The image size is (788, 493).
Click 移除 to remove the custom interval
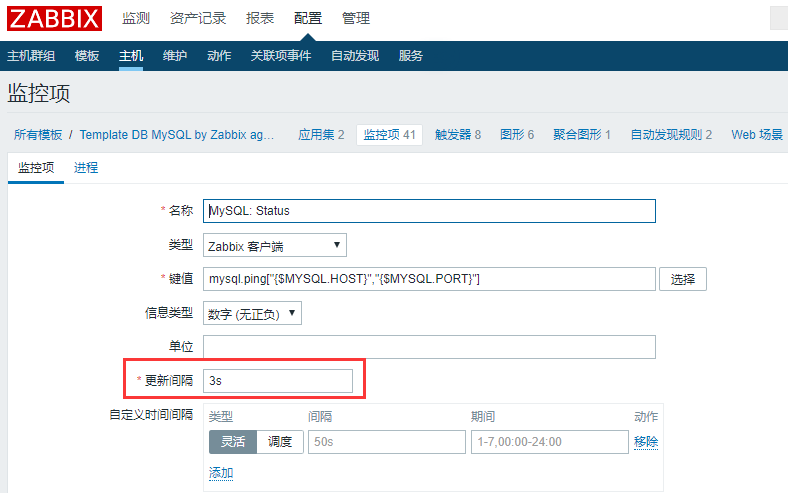pyautogui.click(x=646, y=442)
